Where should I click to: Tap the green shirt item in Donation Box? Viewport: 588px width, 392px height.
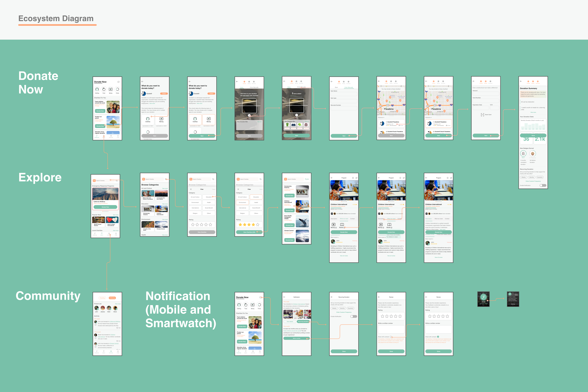coord(287,124)
